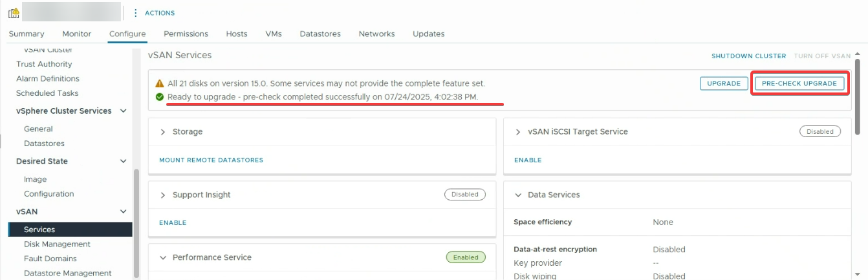868x280 pixels.
Task: Open General under vSphere Cluster Services
Action: (38, 129)
